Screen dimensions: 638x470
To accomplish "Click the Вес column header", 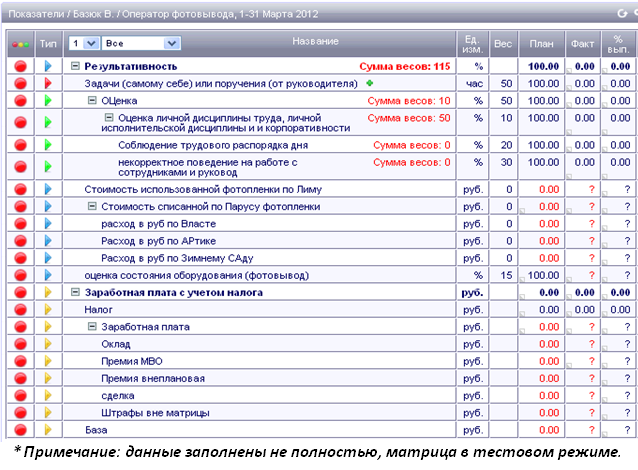I will pyautogui.click(x=503, y=44).
